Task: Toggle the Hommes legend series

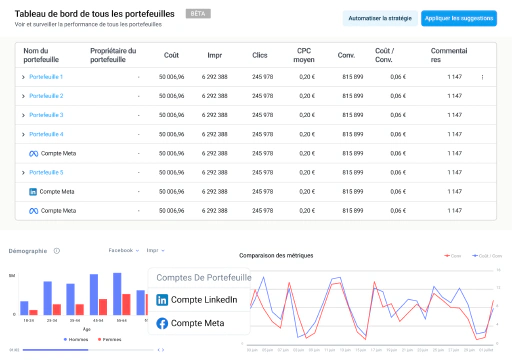Action: pos(76,339)
